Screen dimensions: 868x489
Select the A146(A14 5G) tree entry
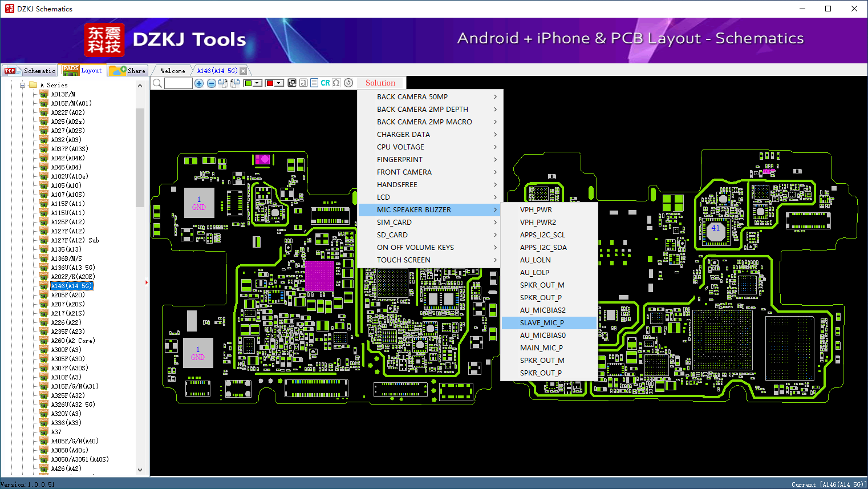pos(71,286)
